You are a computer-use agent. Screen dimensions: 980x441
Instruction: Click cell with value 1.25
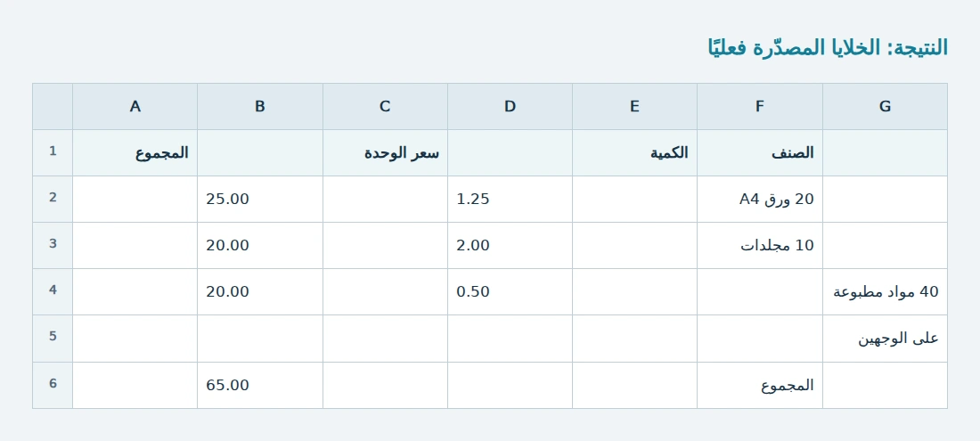(510, 200)
